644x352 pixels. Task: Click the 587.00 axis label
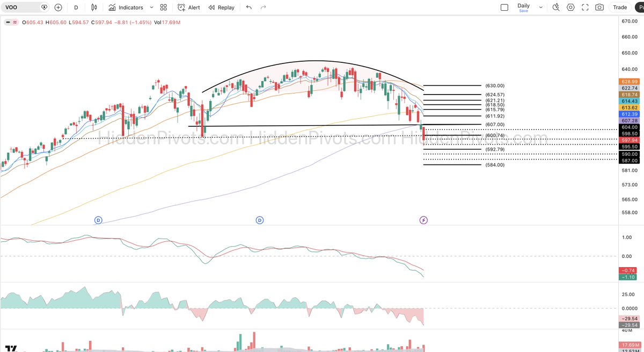tap(629, 160)
